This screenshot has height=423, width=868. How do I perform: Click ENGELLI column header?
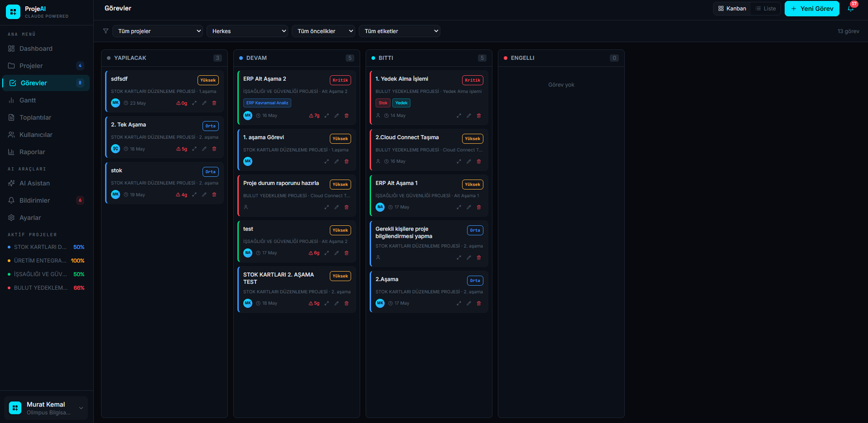click(x=561, y=58)
